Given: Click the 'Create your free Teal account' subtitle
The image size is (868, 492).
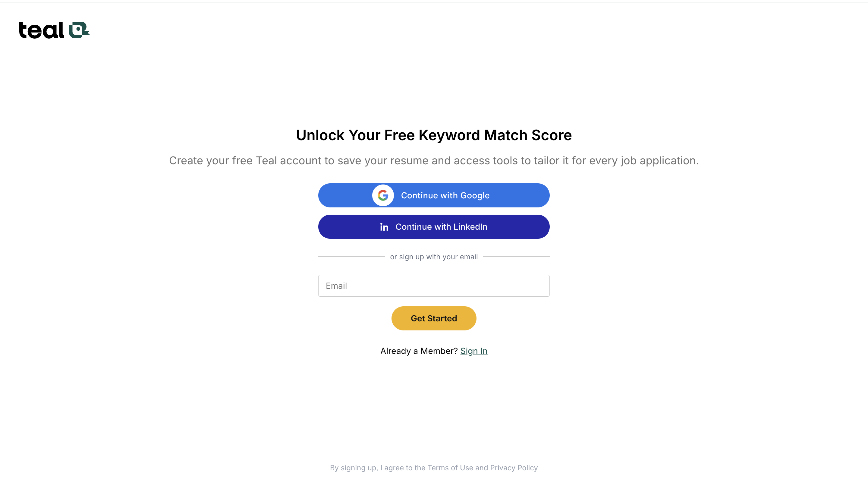Looking at the screenshot, I should (434, 160).
